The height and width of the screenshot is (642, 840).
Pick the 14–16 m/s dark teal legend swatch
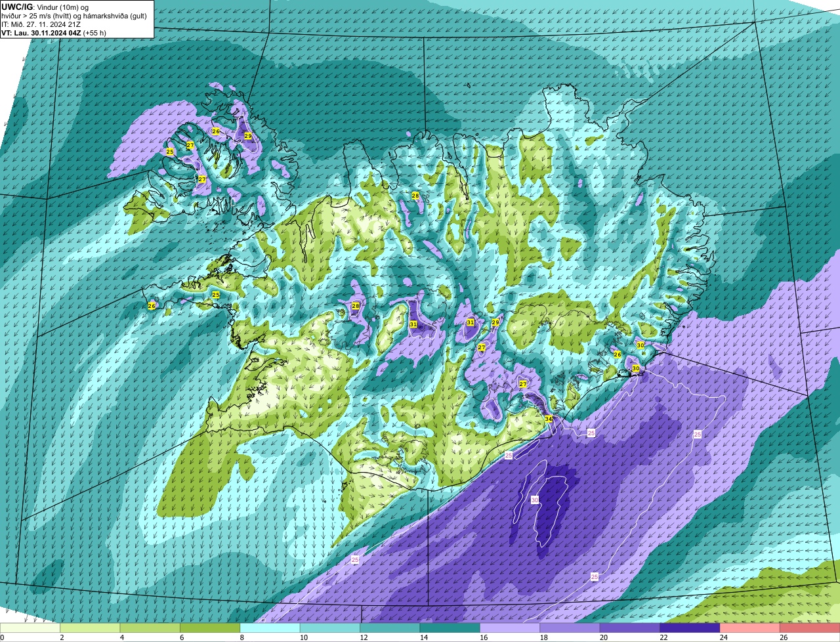(450, 628)
